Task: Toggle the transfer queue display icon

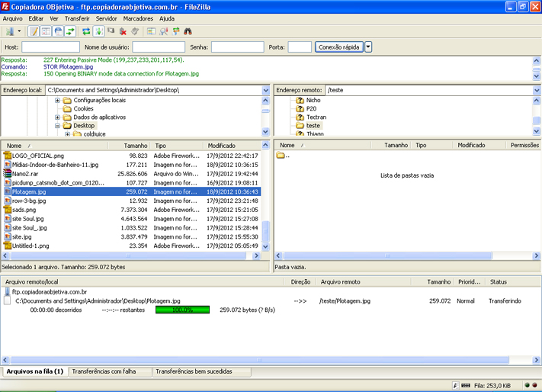Action: pos(71,31)
